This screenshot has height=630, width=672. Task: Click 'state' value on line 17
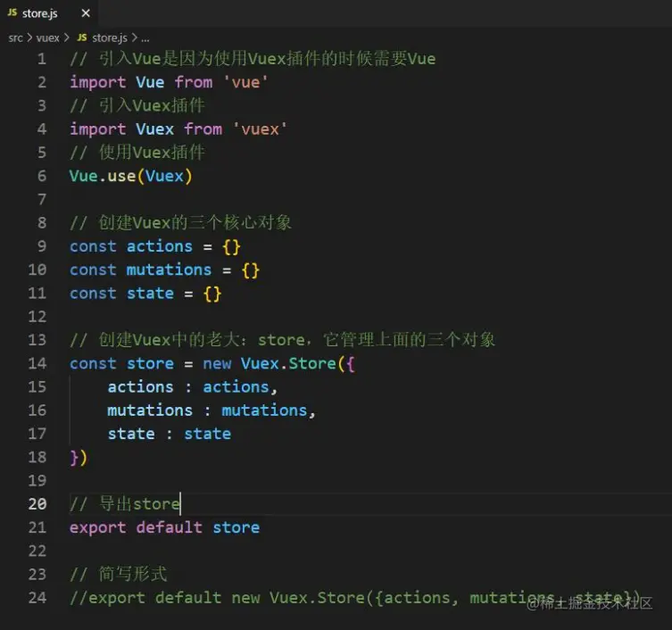coord(207,434)
